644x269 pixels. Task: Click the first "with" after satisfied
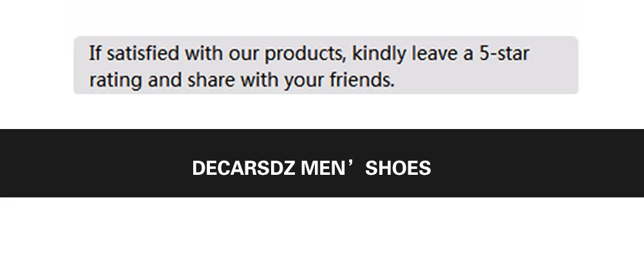tap(204, 54)
